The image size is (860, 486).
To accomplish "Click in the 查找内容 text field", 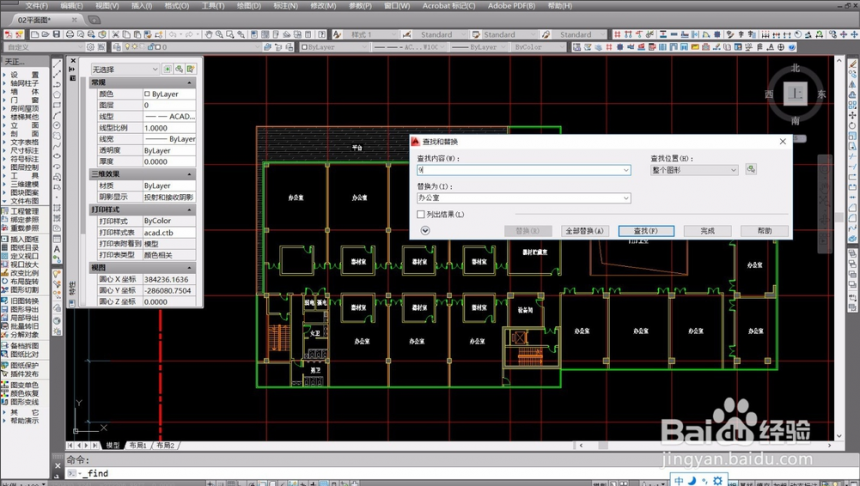I will click(x=519, y=170).
